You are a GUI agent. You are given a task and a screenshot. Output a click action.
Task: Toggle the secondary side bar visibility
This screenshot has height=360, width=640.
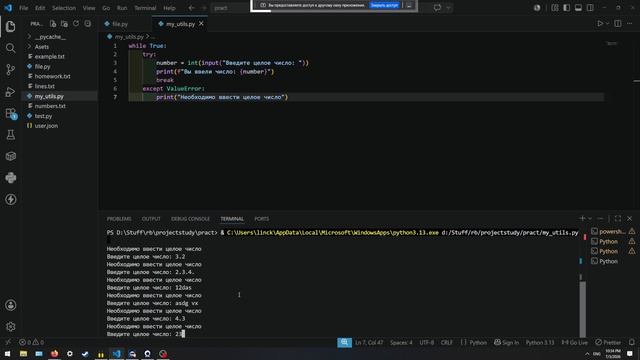click(590, 8)
